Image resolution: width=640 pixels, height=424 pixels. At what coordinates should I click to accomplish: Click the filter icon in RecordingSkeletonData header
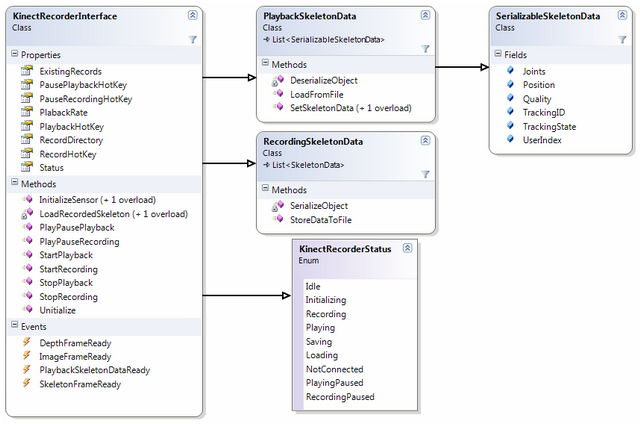(425, 174)
